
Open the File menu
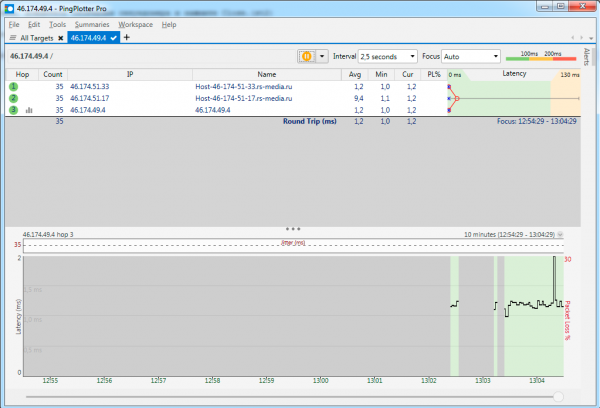tap(14, 24)
